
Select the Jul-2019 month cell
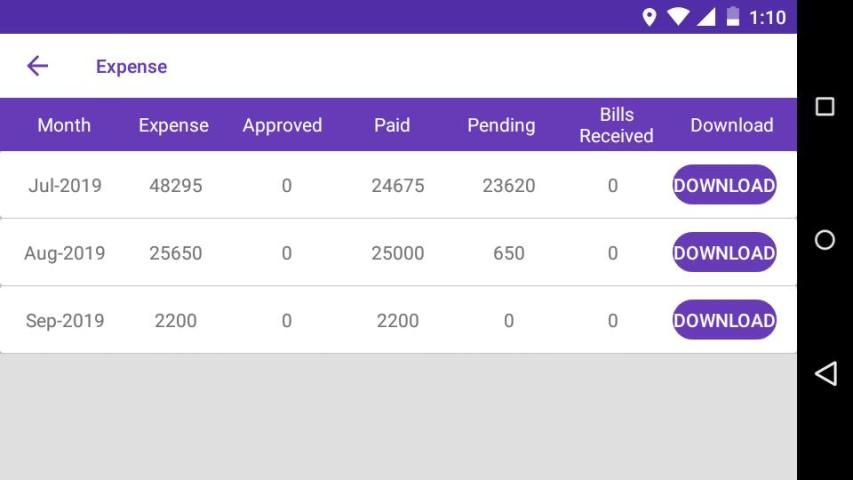click(x=65, y=185)
